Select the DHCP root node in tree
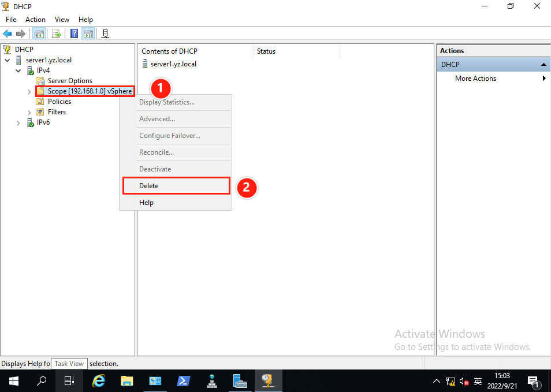Screen dimensions: 551x392 click(24, 50)
